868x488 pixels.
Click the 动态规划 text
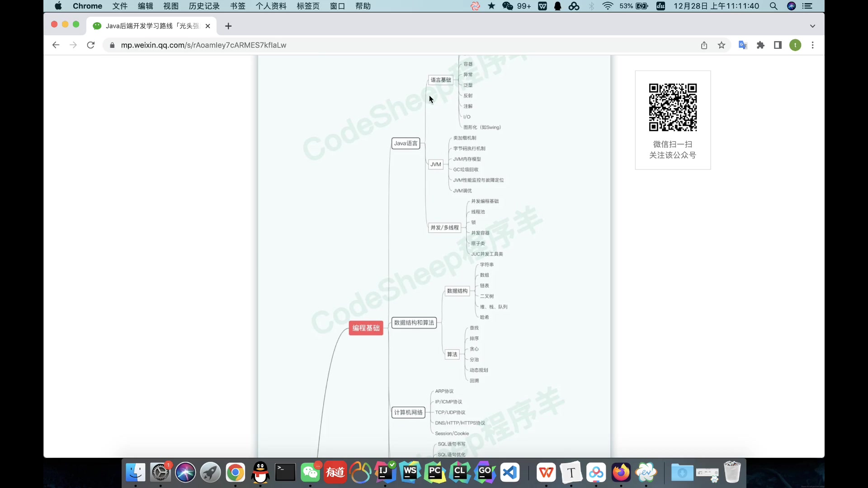tap(479, 370)
